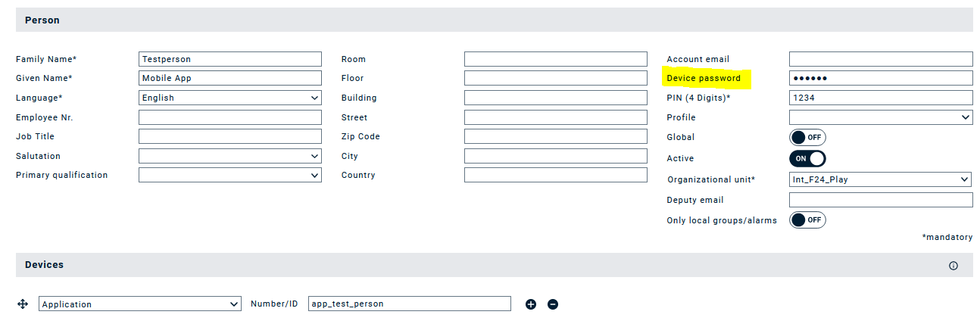Toggle the Active switch off
This screenshot has width=980, height=324.
click(x=807, y=158)
